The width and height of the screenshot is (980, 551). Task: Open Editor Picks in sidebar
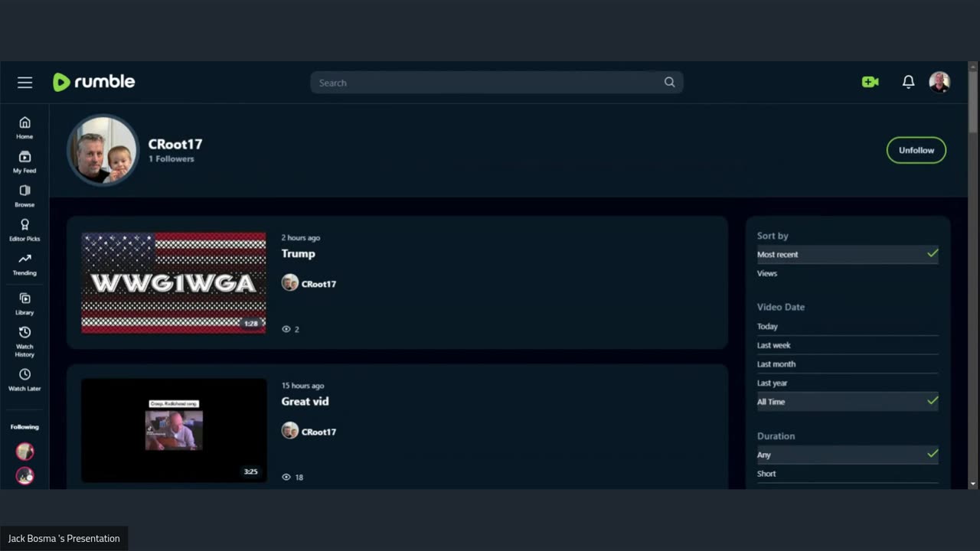point(24,230)
